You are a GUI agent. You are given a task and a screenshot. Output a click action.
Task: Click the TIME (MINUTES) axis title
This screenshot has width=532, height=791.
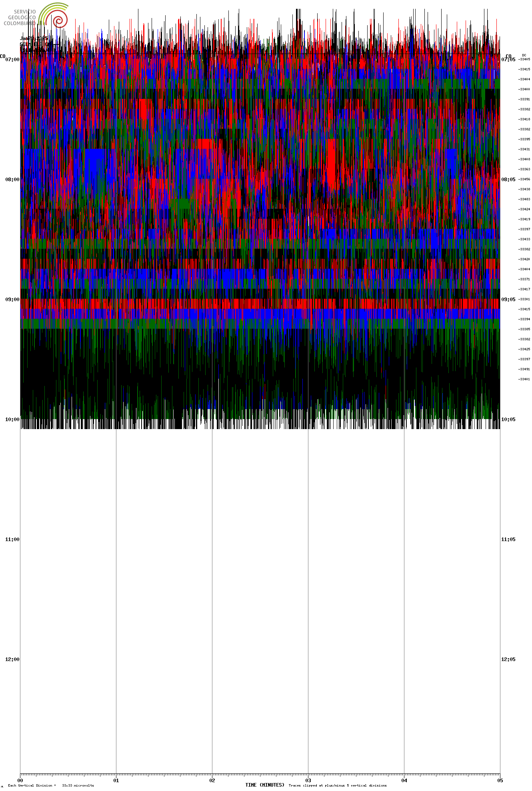[265, 785]
